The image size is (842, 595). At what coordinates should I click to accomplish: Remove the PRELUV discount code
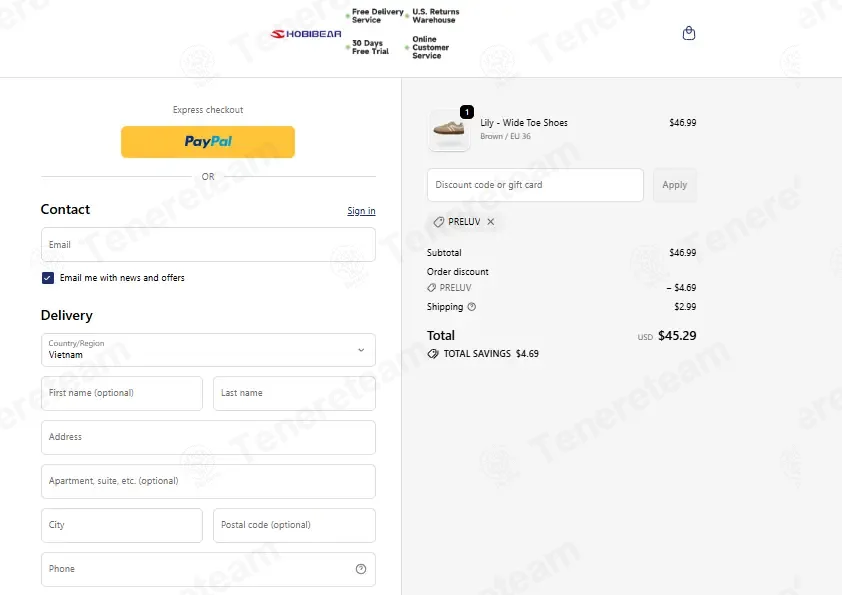click(491, 221)
